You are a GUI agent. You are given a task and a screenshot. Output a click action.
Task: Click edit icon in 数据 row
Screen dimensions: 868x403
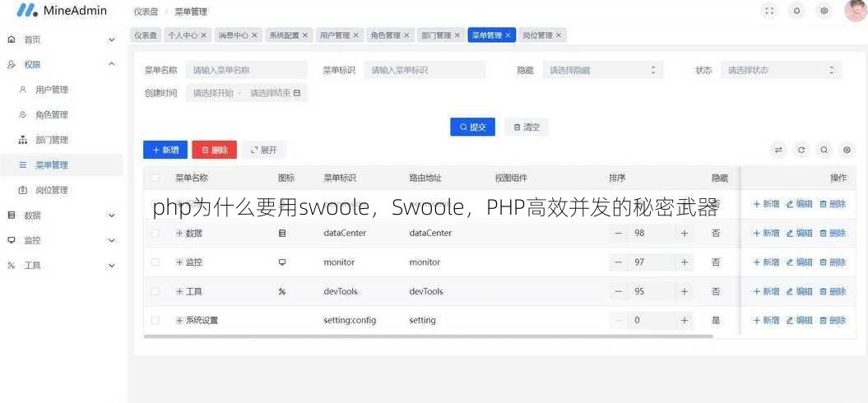(789, 233)
